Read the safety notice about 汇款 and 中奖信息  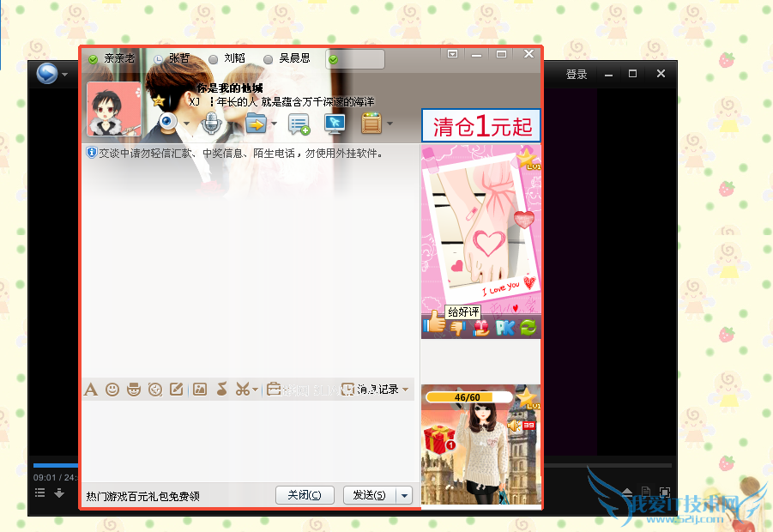click(x=240, y=154)
